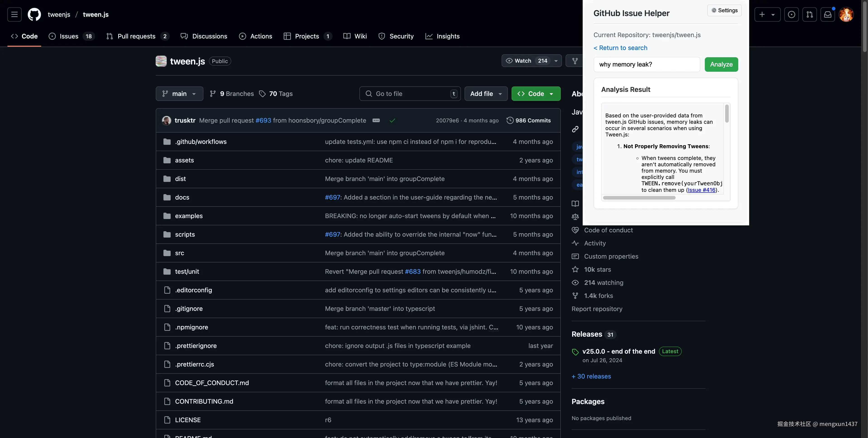
Task: Click the green check status icon
Action: [x=392, y=120]
